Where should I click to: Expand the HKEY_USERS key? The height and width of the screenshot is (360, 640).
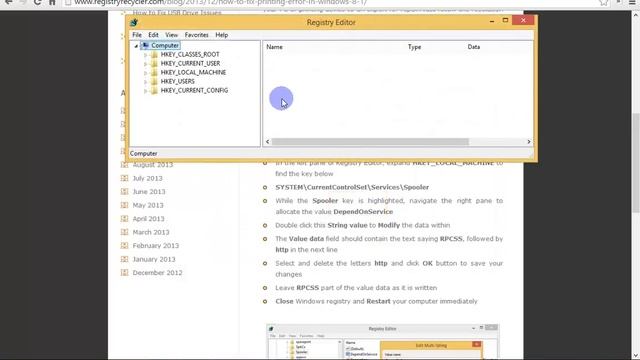pyautogui.click(x=145, y=82)
